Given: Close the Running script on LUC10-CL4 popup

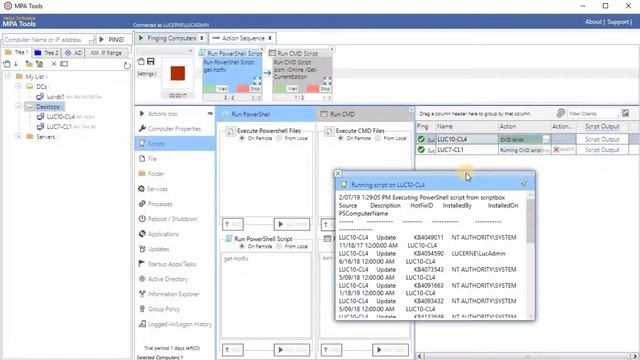Looking at the screenshot, I should [x=338, y=173].
